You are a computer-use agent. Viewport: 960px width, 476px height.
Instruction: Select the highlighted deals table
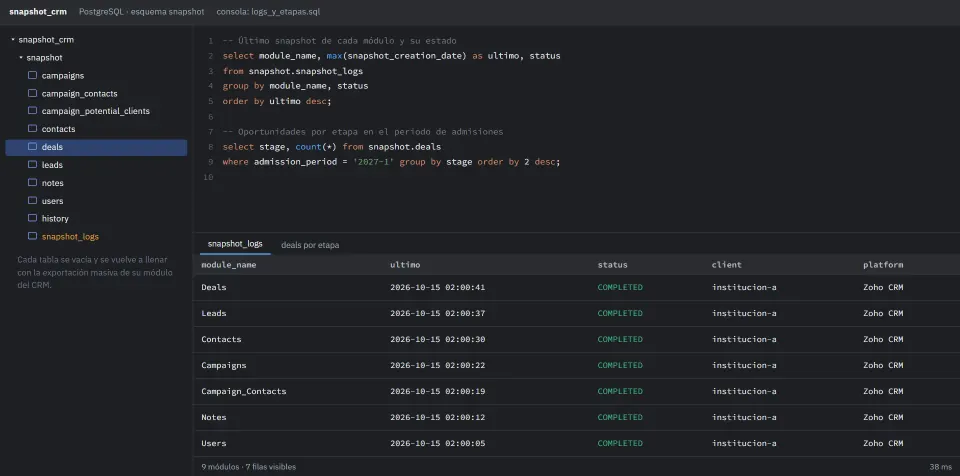96,147
